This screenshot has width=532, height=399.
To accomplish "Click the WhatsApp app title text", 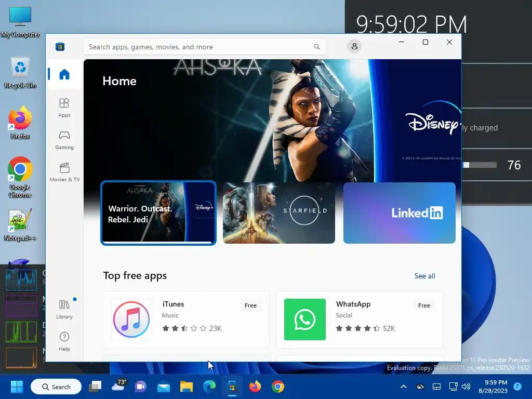I will click(353, 304).
